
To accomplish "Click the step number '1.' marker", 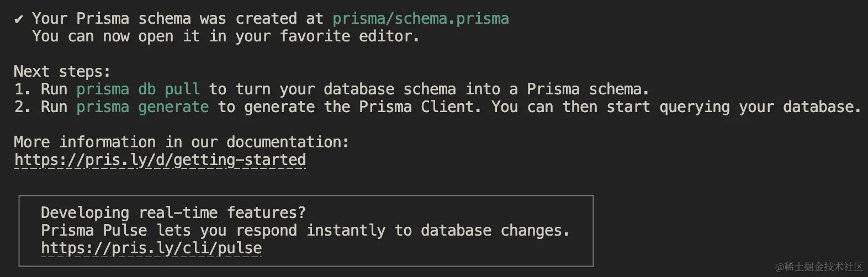I will click(x=23, y=89).
